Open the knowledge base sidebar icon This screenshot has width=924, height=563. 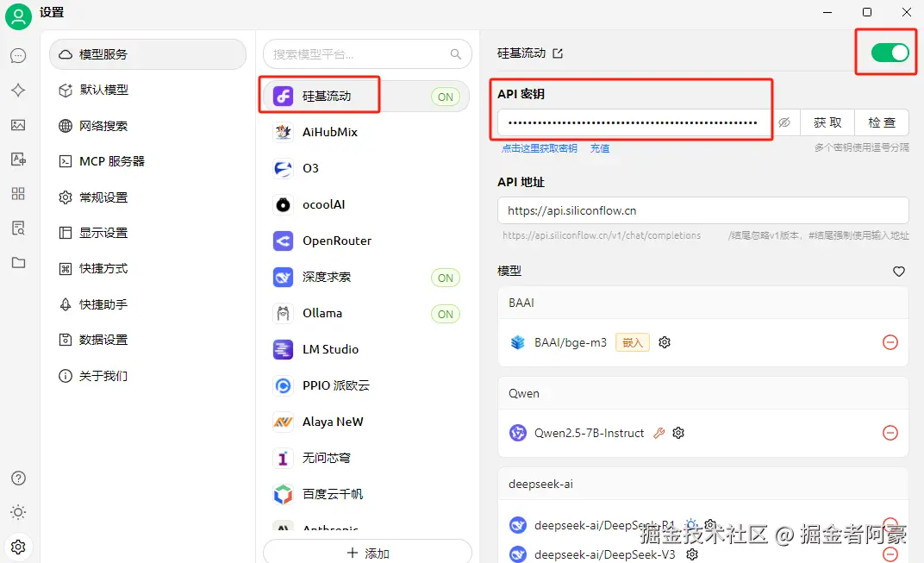point(18,228)
